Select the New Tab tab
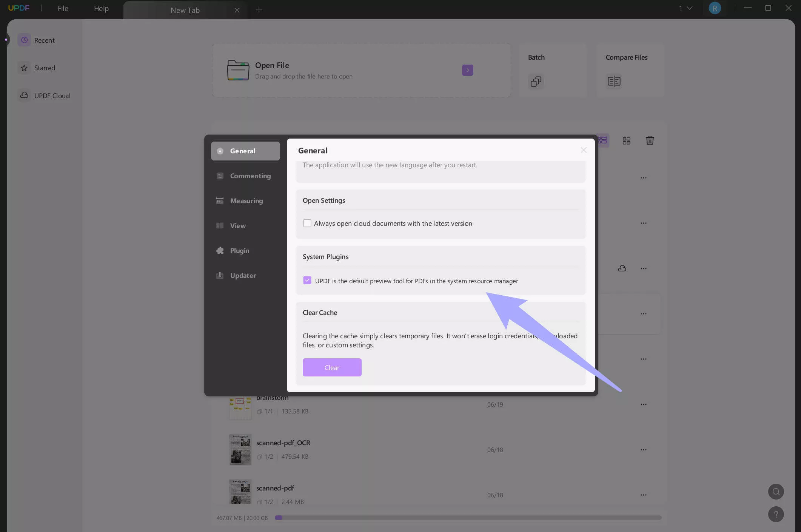 coord(185,10)
